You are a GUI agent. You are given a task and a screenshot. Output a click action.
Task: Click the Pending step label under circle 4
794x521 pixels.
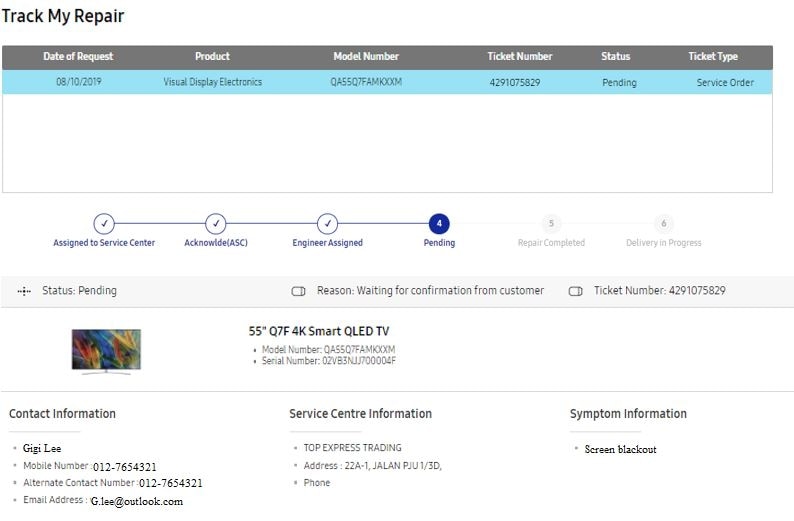(x=439, y=243)
